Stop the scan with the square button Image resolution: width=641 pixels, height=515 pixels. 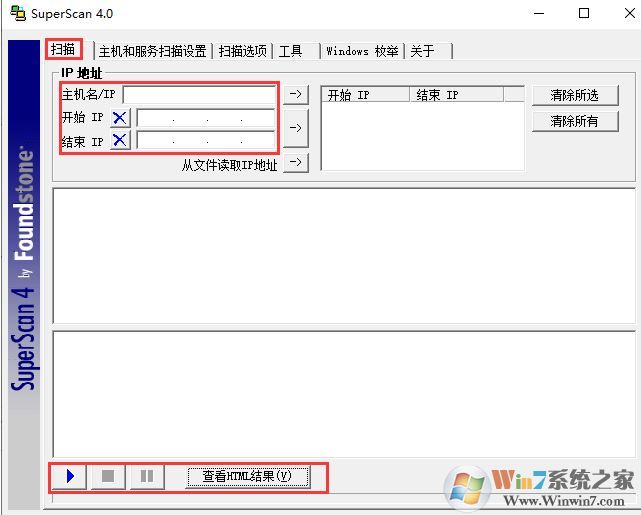(x=108, y=476)
